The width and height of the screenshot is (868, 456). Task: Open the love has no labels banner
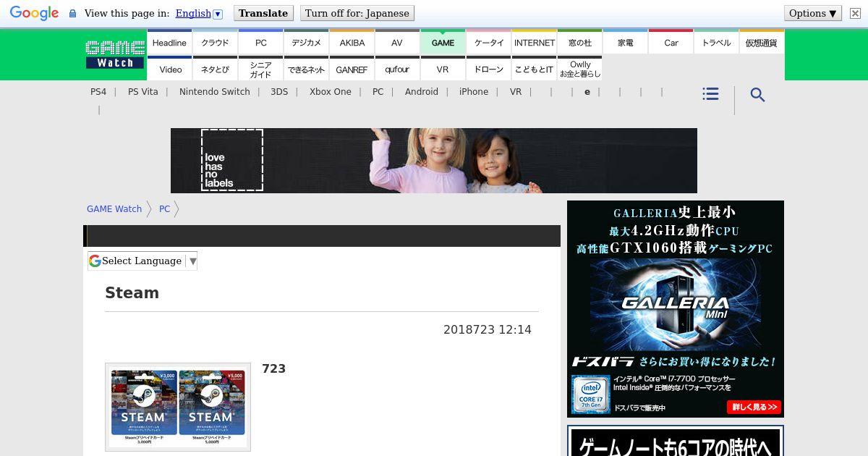(x=434, y=161)
